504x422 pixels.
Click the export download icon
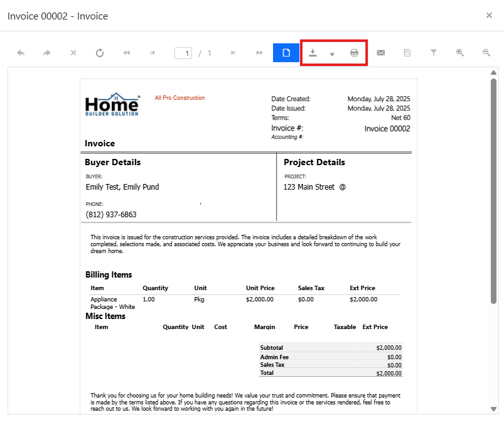(x=313, y=53)
